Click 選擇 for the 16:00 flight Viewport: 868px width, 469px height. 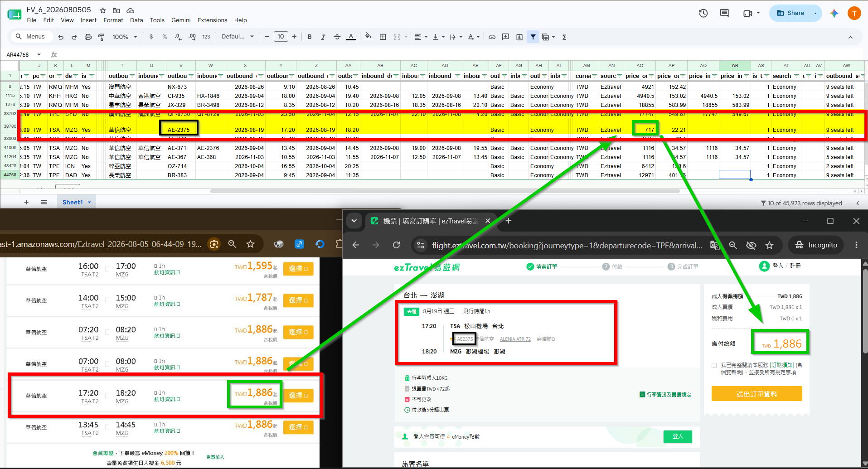(298, 269)
